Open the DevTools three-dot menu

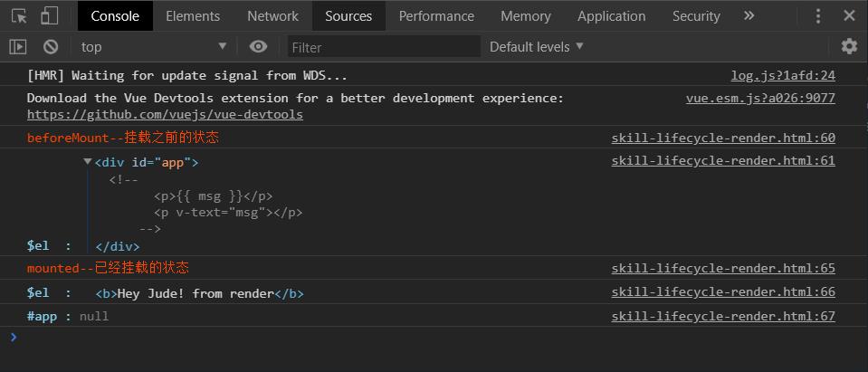point(818,16)
